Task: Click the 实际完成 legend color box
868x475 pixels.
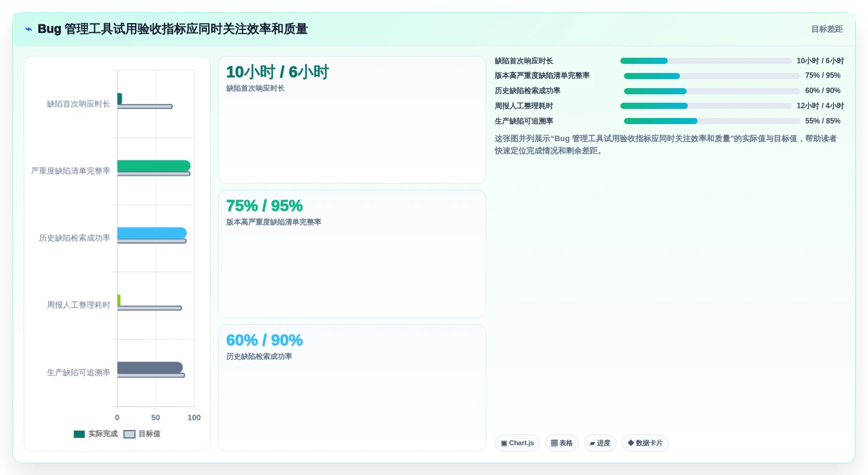Action: click(x=79, y=434)
